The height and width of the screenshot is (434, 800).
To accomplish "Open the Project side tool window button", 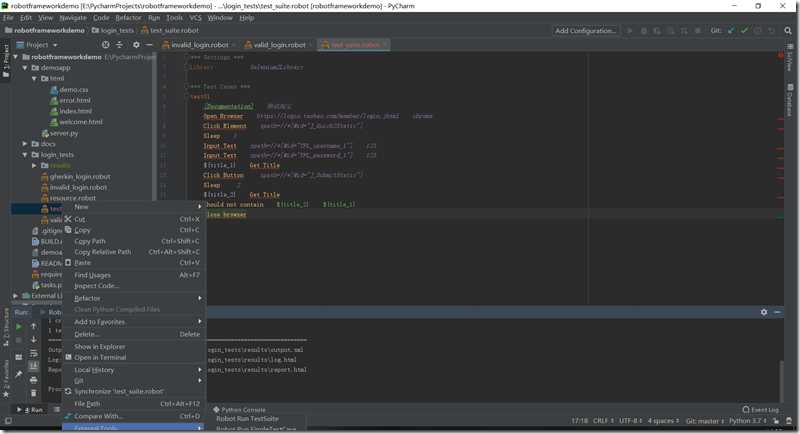I will 6,60.
